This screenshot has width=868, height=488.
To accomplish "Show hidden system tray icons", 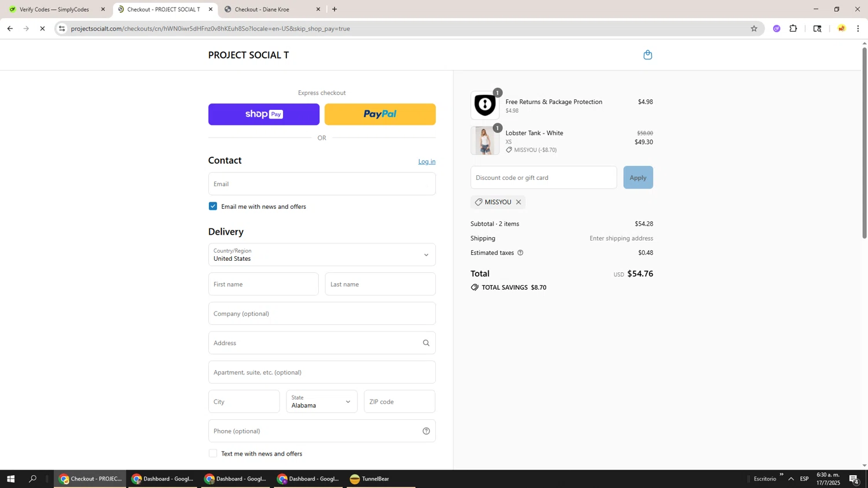I will point(791,479).
